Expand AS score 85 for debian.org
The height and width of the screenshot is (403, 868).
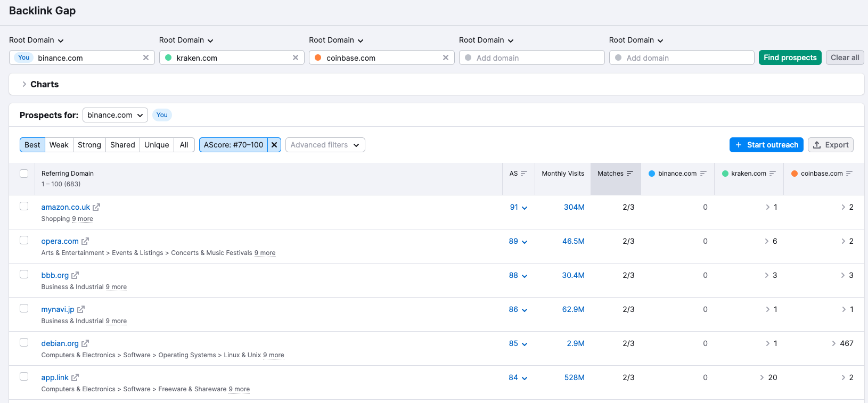click(518, 343)
